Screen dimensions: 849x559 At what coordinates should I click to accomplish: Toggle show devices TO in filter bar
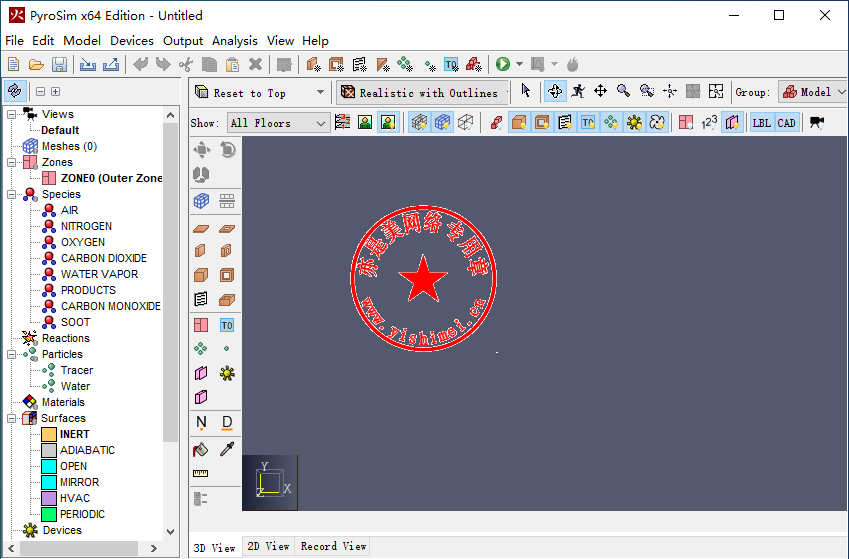(588, 123)
